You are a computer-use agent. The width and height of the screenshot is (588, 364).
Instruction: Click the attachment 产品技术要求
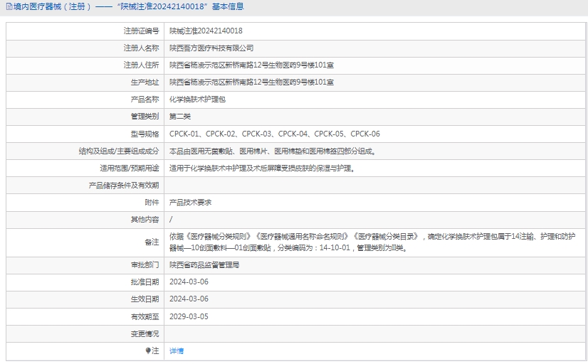[x=190, y=203]
